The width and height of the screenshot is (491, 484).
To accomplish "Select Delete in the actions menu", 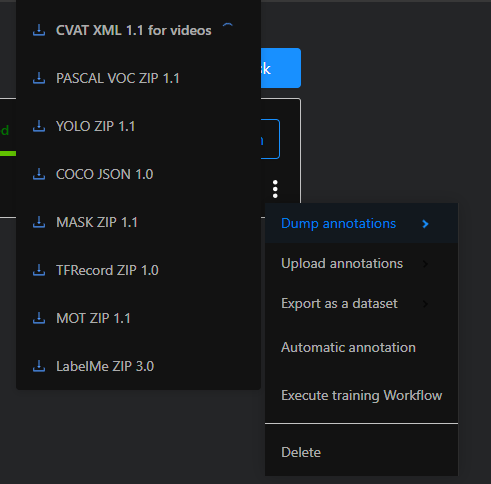I will pyautogui.click(x=361, y=452).
